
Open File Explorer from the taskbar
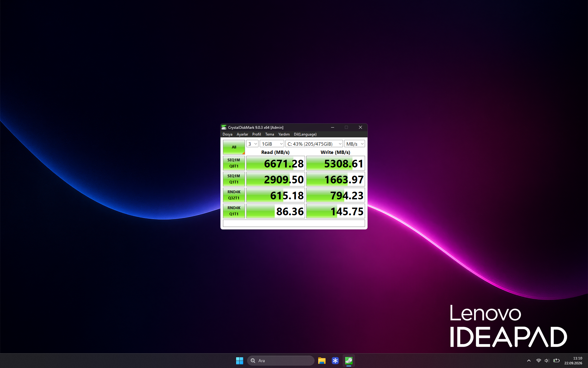pos(322,361)
